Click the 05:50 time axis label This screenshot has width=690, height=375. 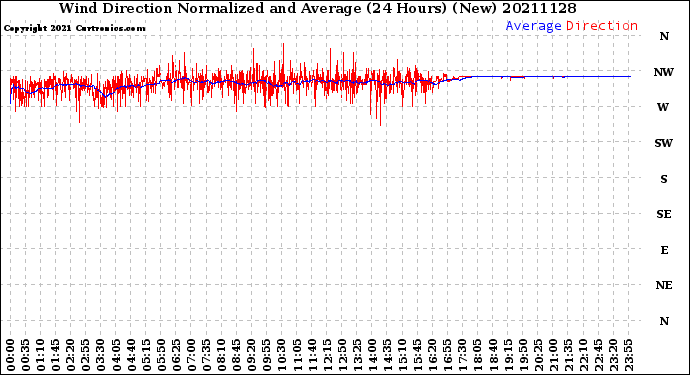pos(161,356)
